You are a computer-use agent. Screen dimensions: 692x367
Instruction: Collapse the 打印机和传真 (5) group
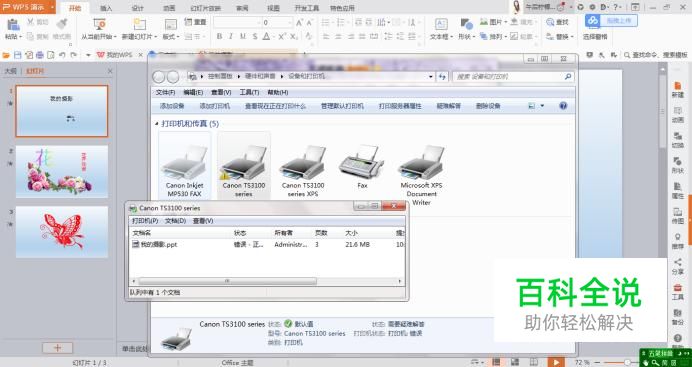pyautogui.click(x=157, y=124)
